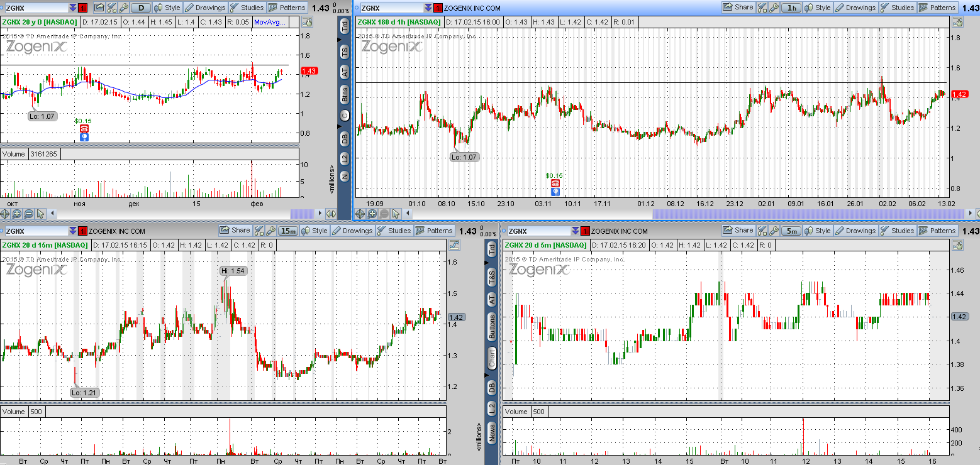Open Studies menu on 15m chart

[394, 231]
